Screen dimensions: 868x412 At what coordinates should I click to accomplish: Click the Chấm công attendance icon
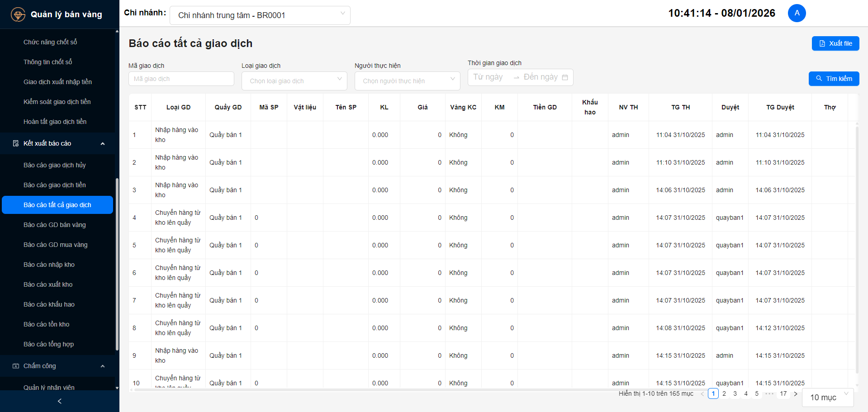[x=16, y=366]
